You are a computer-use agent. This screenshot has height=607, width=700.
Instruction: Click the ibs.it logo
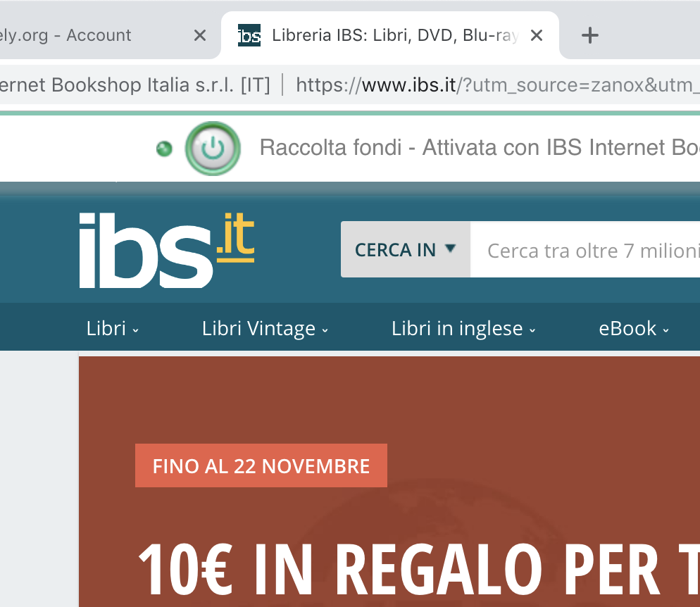166,250
